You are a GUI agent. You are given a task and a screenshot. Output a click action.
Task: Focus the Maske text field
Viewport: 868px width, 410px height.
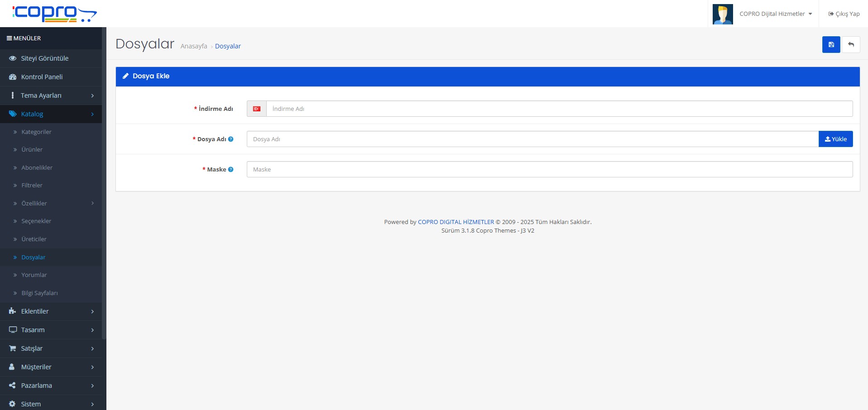(549, 170)
